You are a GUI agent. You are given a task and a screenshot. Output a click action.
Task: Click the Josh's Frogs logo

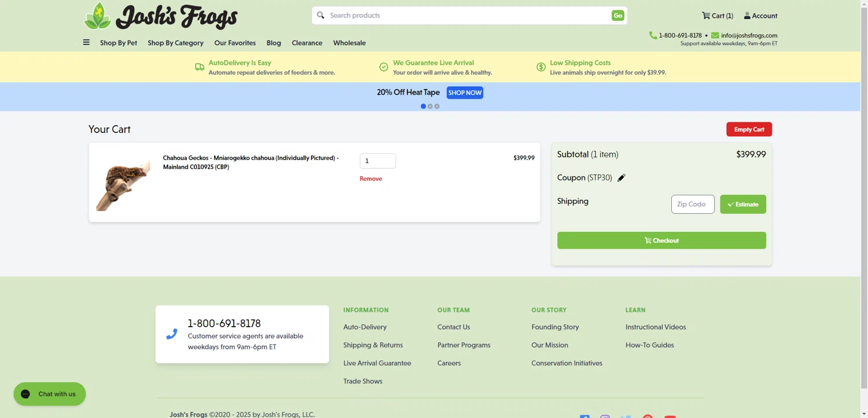pos(160,16)
